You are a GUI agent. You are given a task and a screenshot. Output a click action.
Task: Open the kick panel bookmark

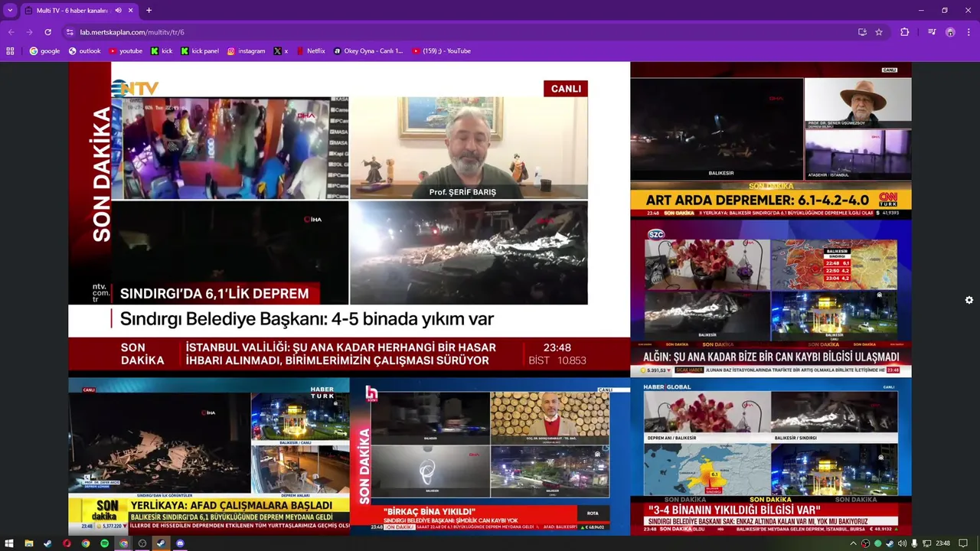[x=200, y=51]
